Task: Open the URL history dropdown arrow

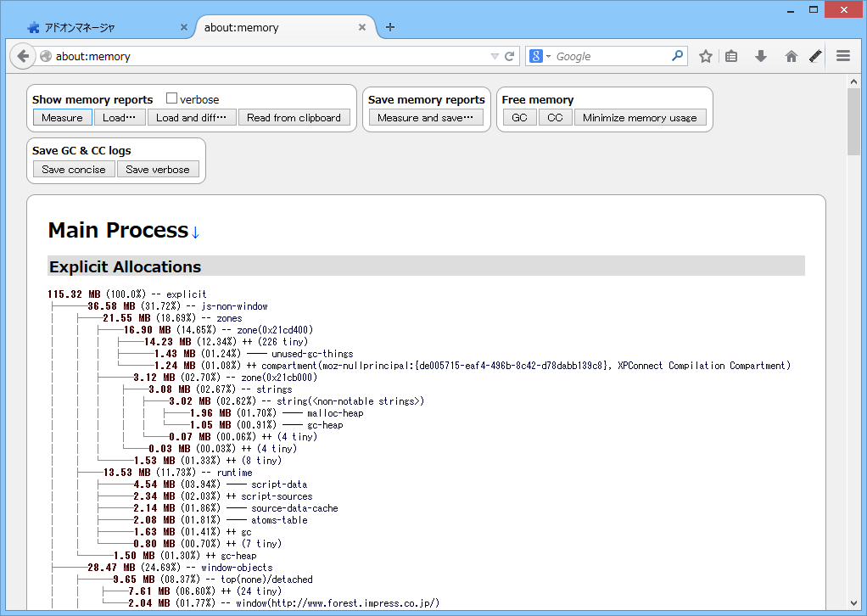Action: click(x=495, y=56)
